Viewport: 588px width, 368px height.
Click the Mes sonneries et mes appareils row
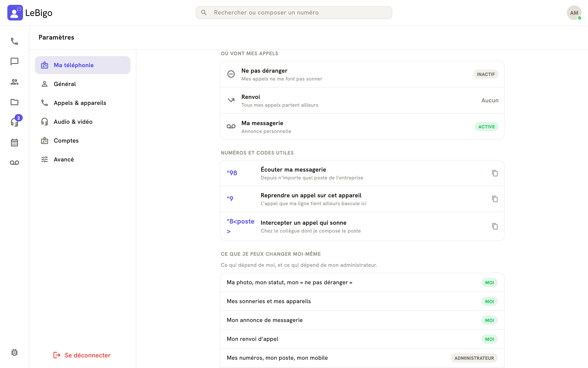click(x=362, y=301)
